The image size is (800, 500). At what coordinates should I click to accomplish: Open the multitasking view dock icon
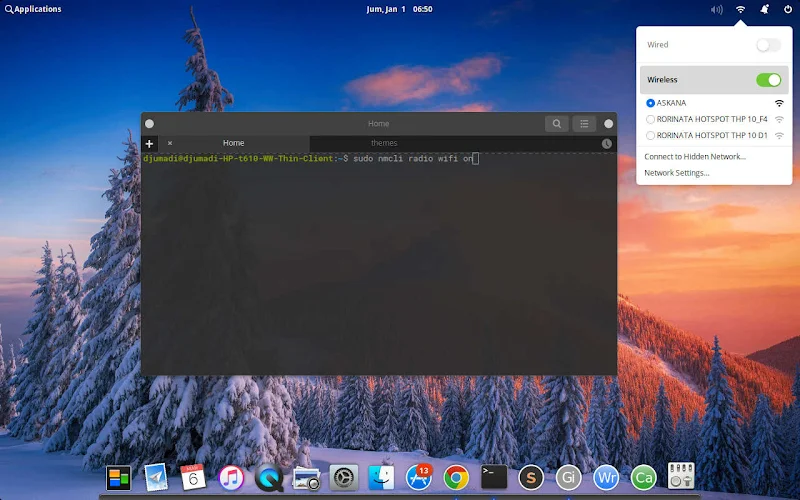[118, 478]
